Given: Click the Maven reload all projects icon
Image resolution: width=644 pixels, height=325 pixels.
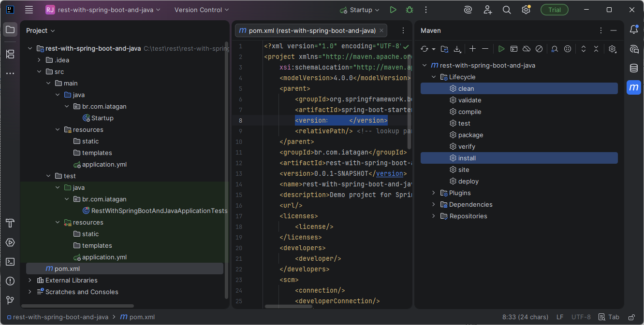Looking at the screenshot, I should click(x=424, y=49).
